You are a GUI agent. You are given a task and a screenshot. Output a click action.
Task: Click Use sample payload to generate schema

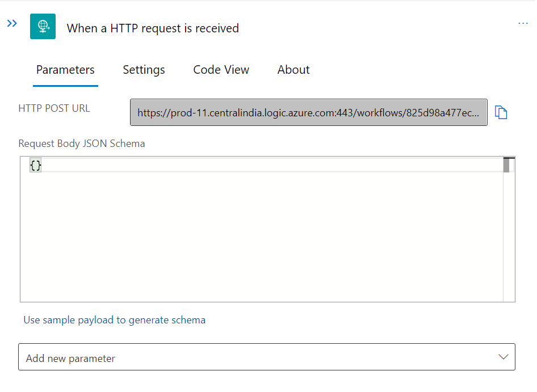(114, 320)
